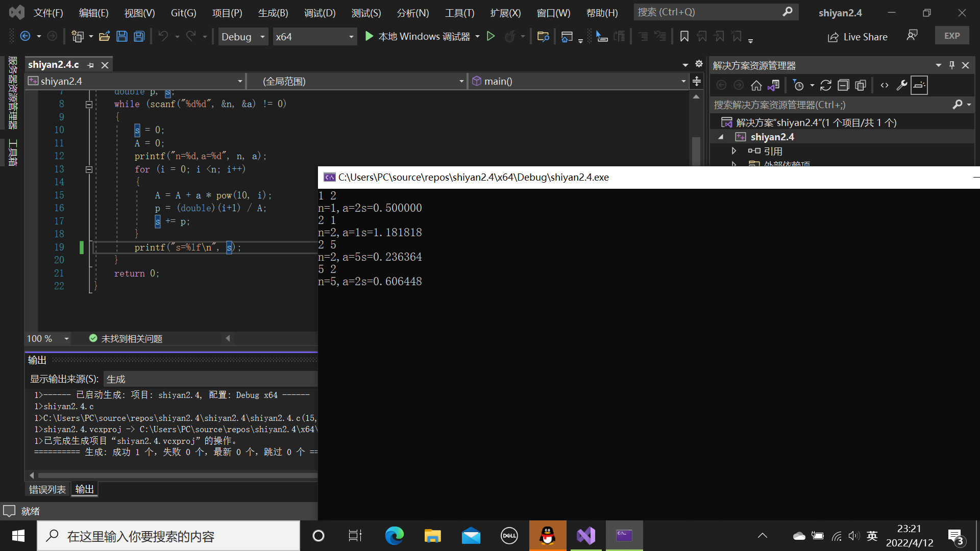
Task: Click the Home icon in Solution Explorer
Action: pos(756,86)
